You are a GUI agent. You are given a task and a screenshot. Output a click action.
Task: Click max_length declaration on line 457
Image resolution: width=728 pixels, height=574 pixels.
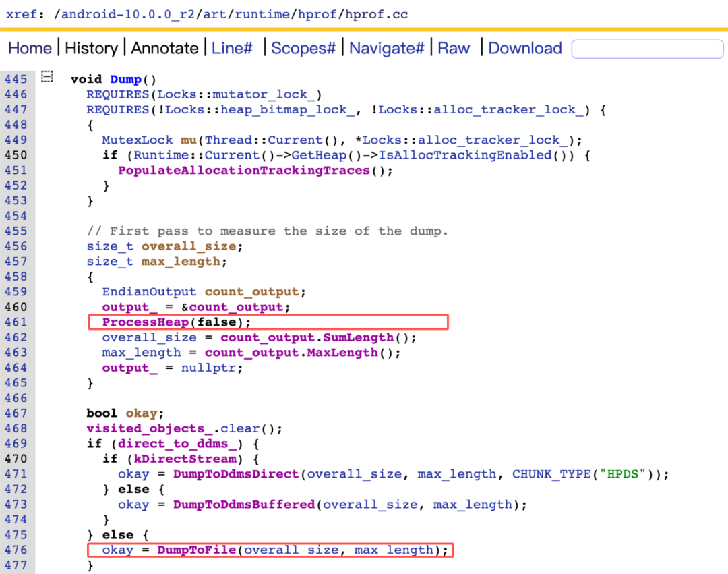[181, 262]
